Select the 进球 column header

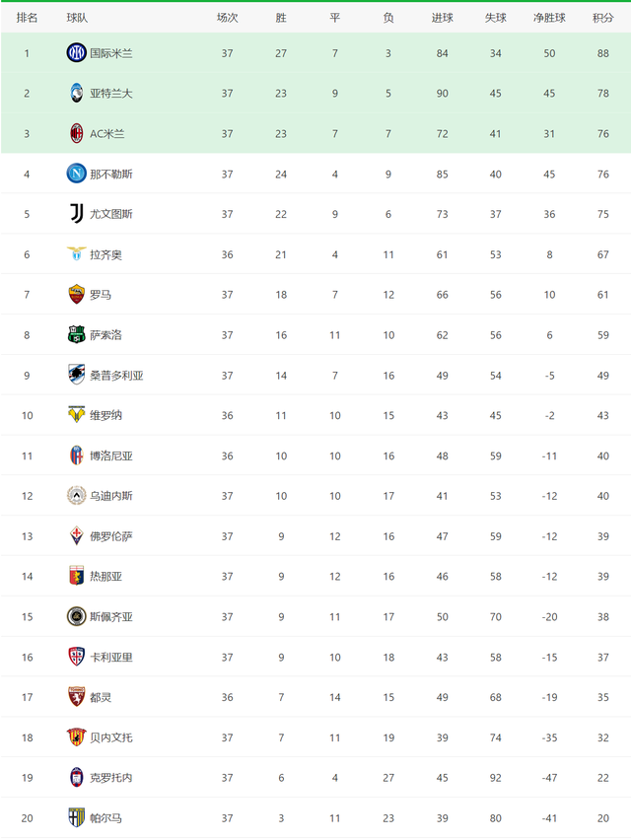point(442,18)
